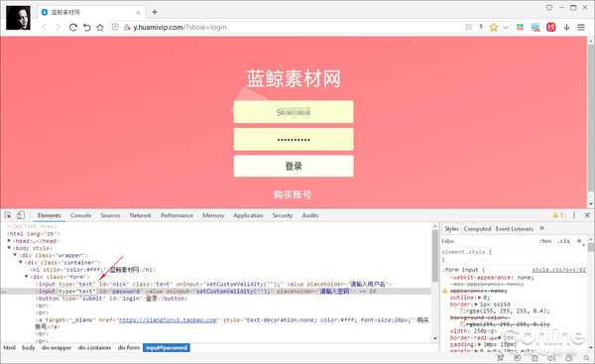Reload the page with the refresh icon
The image size is (595, 364).
coord(73,28)
